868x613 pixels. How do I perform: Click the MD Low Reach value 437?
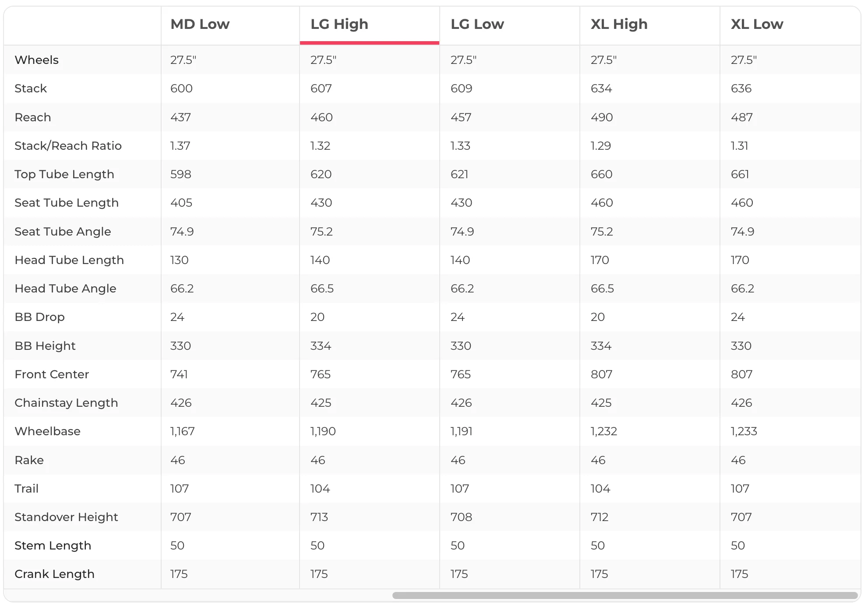pos(180,117)
